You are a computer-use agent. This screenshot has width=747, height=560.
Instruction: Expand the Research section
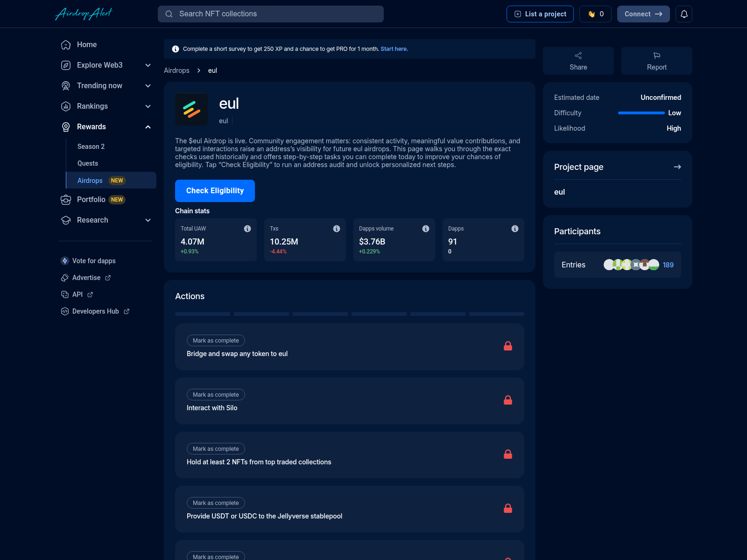point(148,220)
